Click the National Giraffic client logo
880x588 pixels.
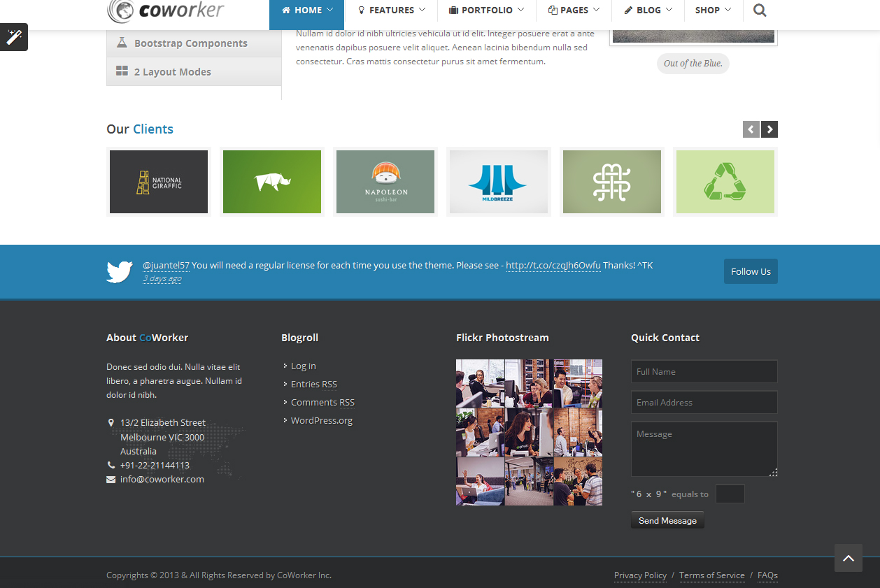tap(159, 182)
